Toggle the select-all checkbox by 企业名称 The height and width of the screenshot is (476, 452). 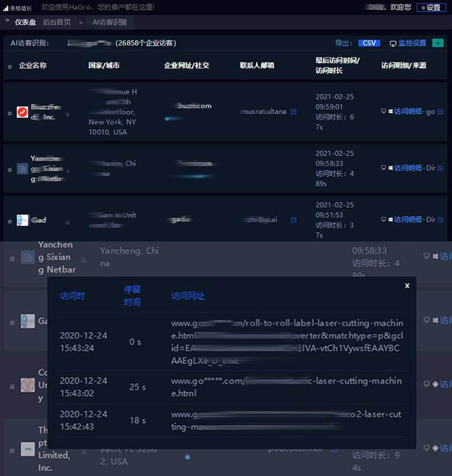pyautogui.click(x=10, y=66)
